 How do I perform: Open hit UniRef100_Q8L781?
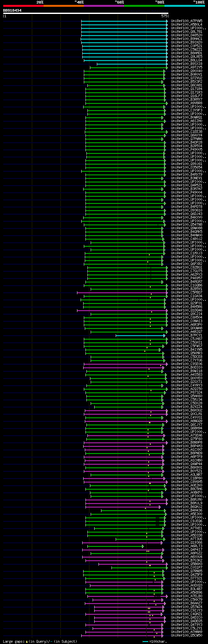click(x=187, y=32)
